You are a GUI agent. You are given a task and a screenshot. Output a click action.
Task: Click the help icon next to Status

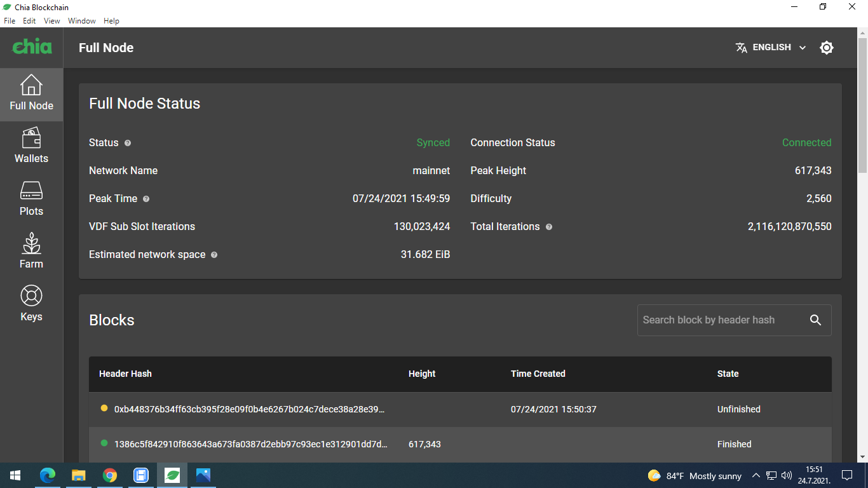point(128,143)
